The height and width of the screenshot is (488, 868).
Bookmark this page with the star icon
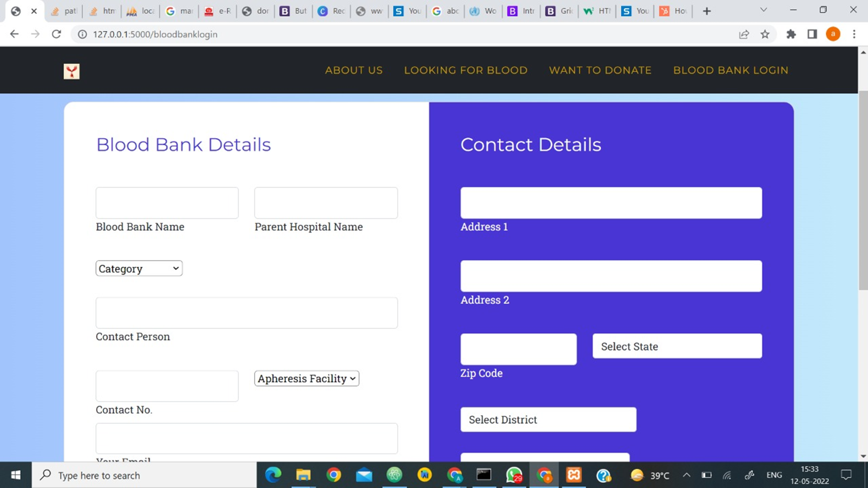[765, 34]
